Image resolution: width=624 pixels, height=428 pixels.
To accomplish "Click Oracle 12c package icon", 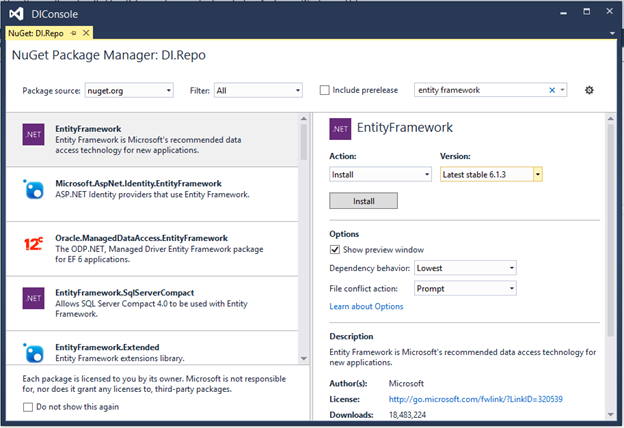I will [x=33, y=244].
